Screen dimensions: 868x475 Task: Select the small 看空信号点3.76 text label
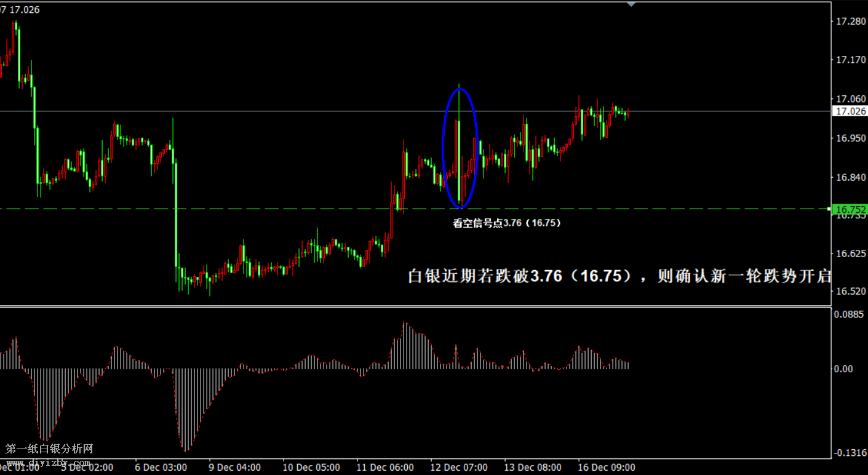pyautogui.click(x=506, y=223)
